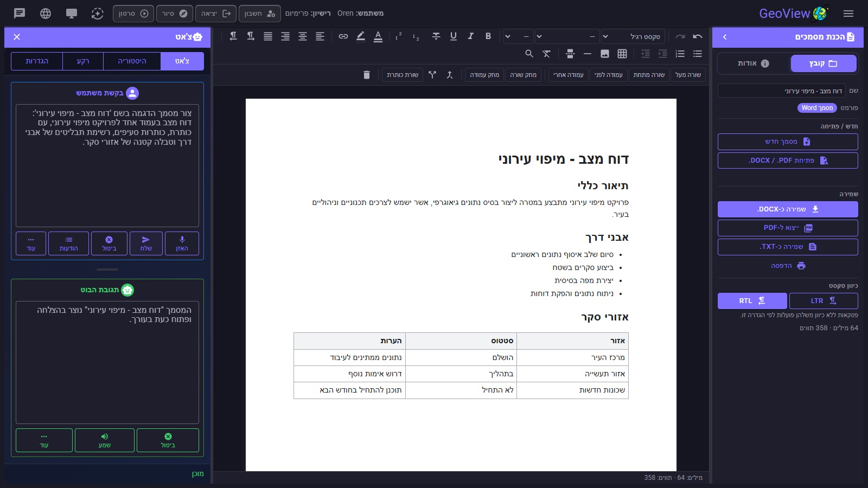This screenshot has width=868, height=488.
Task: Insert a hyperlink with the link icon
Action: point(343,36)
